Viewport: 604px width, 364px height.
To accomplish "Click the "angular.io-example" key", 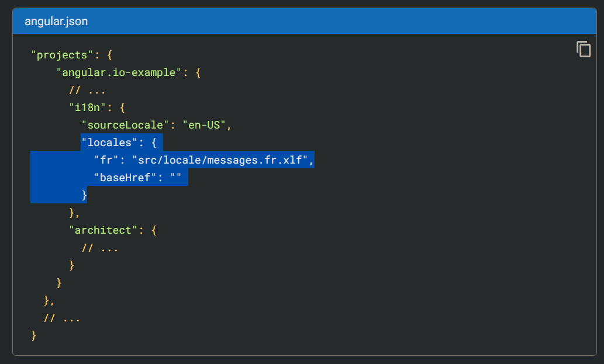I will coord(119,72).
